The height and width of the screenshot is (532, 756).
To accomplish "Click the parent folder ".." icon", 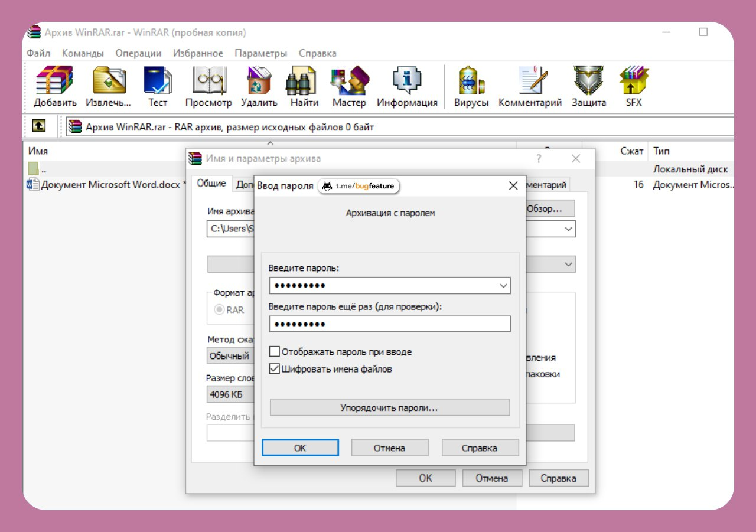I will click(x=34, y=169).
